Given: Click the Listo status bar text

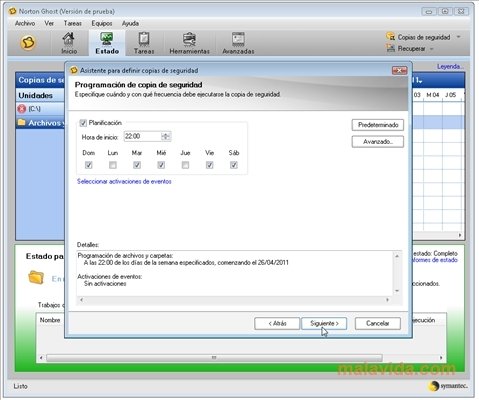Looking at the screenshot, I should pyautogui.click(x=20, y=386).
